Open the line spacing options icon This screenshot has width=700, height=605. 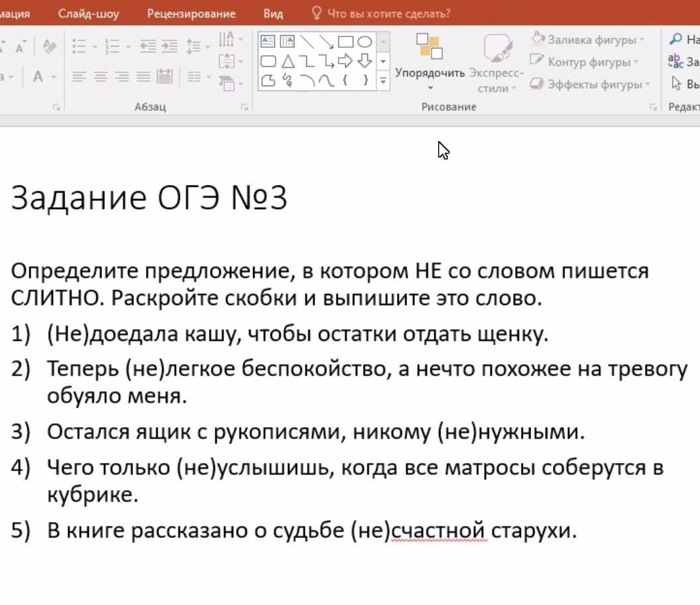coord(194,46)
